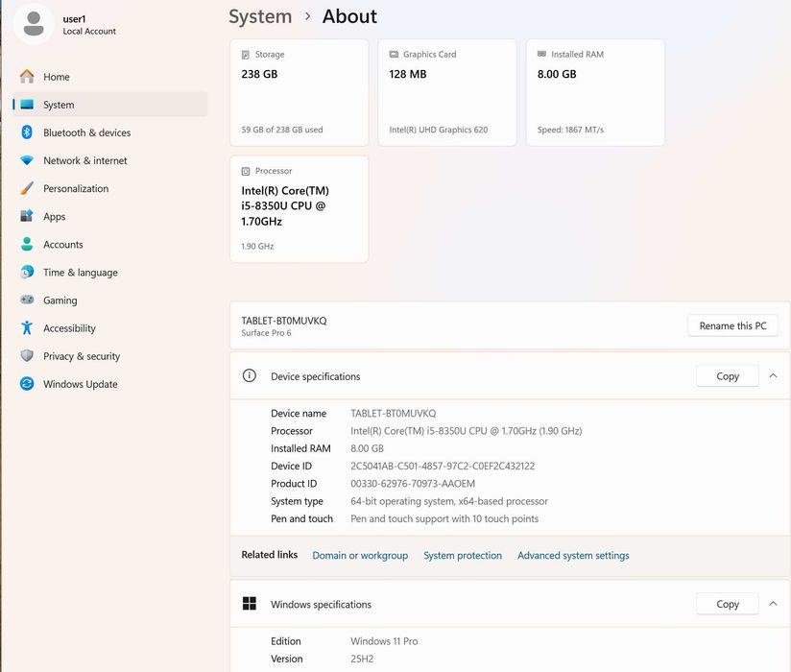Click the System monitor icon in sidebar

click(27, 105)
